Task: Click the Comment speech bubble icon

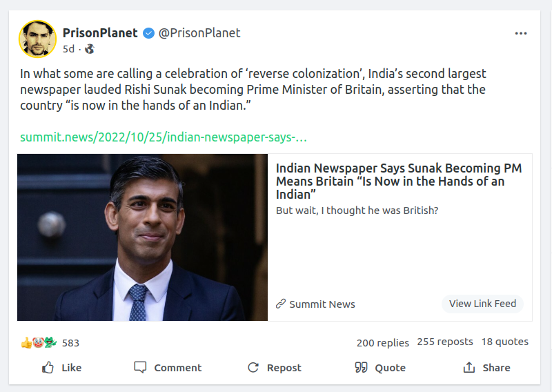Action: tap(141, 368)
